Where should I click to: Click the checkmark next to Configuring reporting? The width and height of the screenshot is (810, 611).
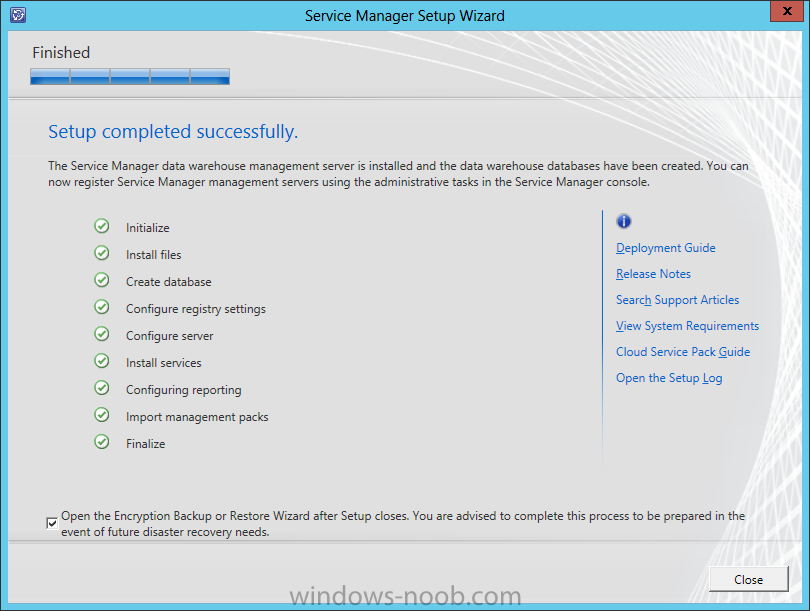point(102,388)
